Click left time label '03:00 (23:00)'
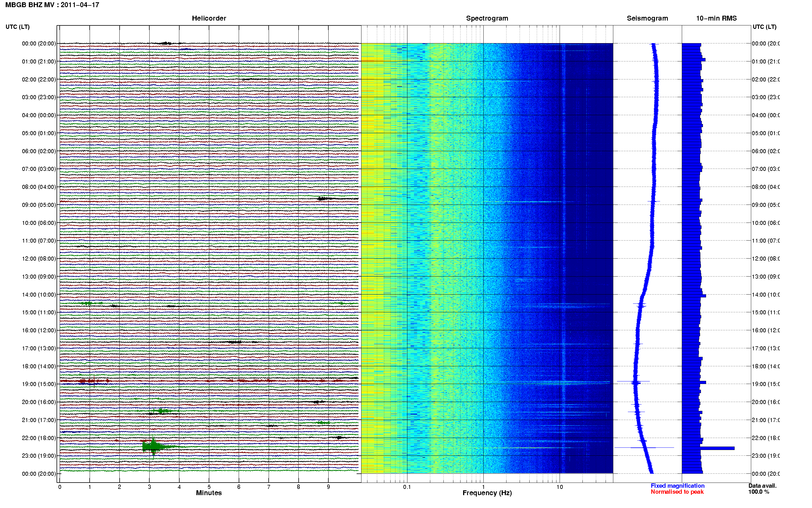Viewport: 812px width, 508px height. [39, 97]
